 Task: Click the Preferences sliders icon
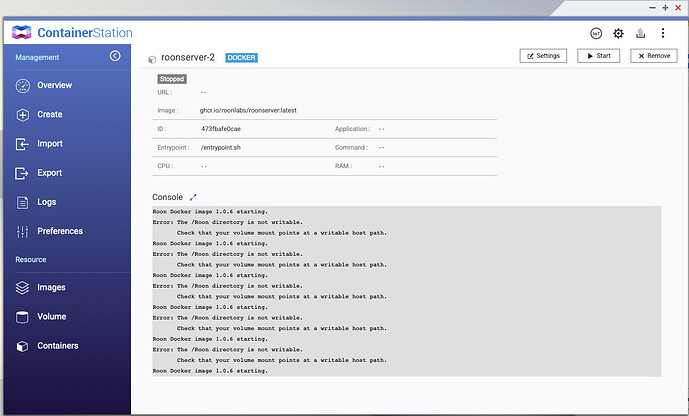point(22,232)
